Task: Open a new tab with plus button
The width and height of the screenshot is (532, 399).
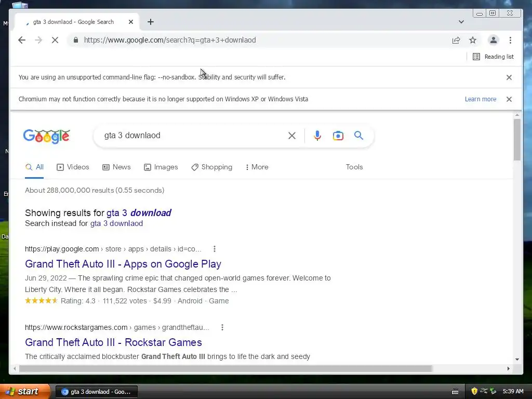Action: (151, 22)
